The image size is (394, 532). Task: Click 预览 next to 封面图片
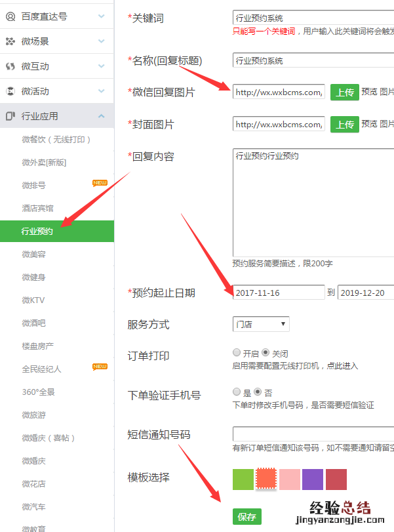(x=369, y=124)
